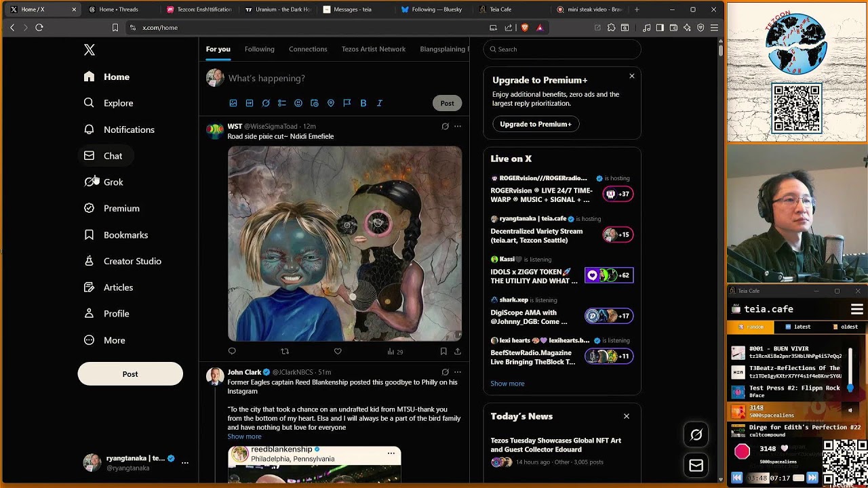Reply to the WST post
Viewport: 868px width, 488px height.
click(x=232, y=351)
